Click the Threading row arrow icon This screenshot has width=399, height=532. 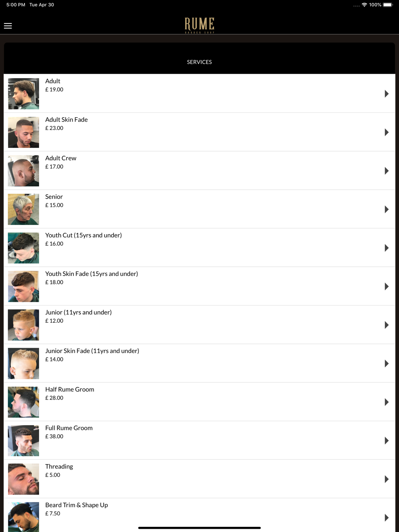[x=386, y=479]
